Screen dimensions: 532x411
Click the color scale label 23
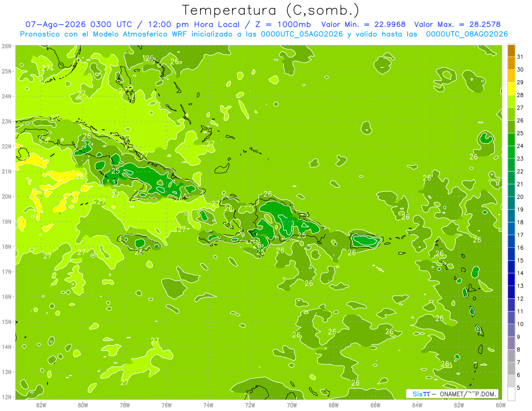(x=520, y=159)
